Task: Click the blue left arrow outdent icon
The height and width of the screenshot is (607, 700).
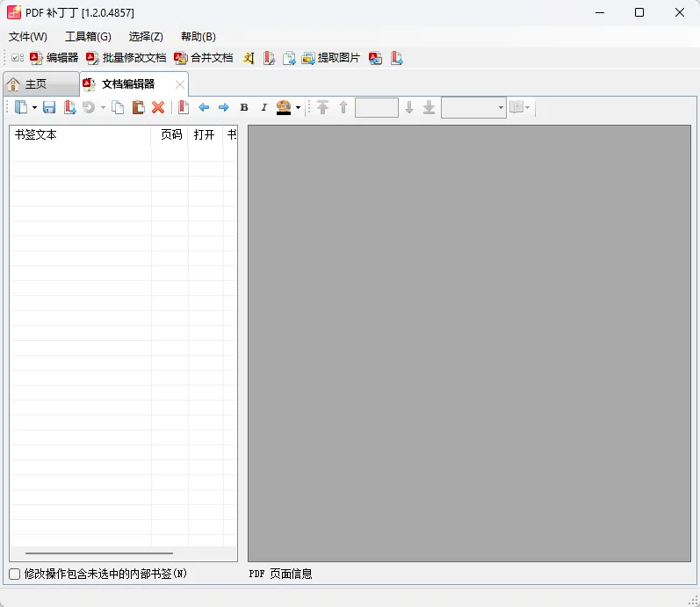Action: [204, 107]
